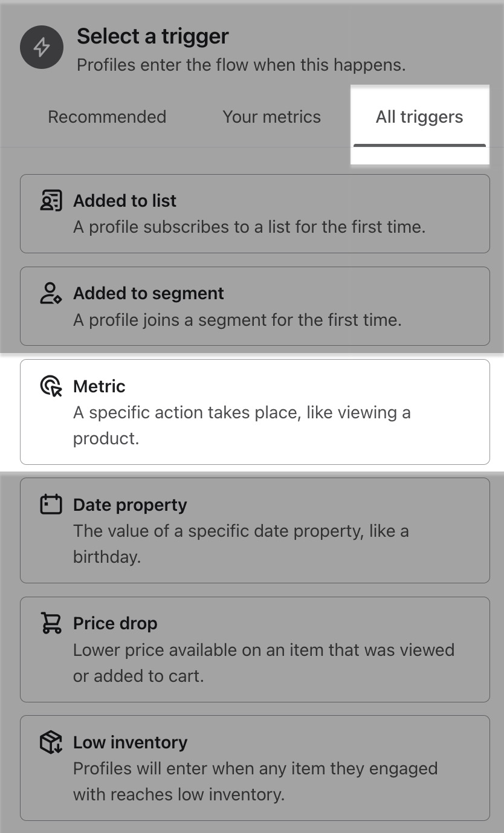Choose the Added to list title
The image size is (504, 833).
click(x=124, y=201)
